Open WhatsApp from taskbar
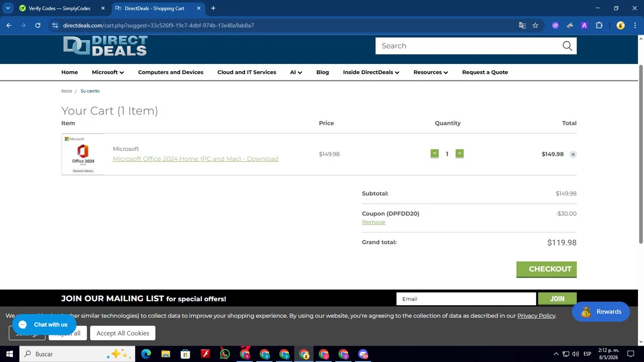The image size is (644, 362). (225, 354)
